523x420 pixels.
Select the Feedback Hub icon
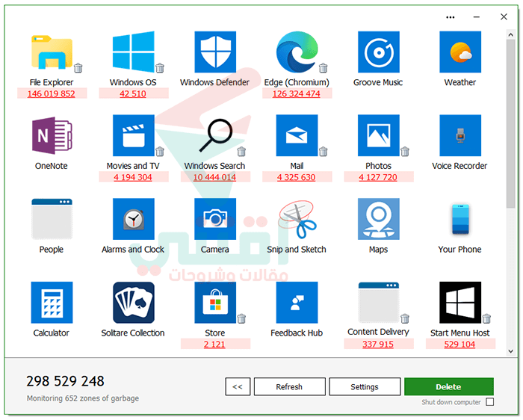click(297, 302)
